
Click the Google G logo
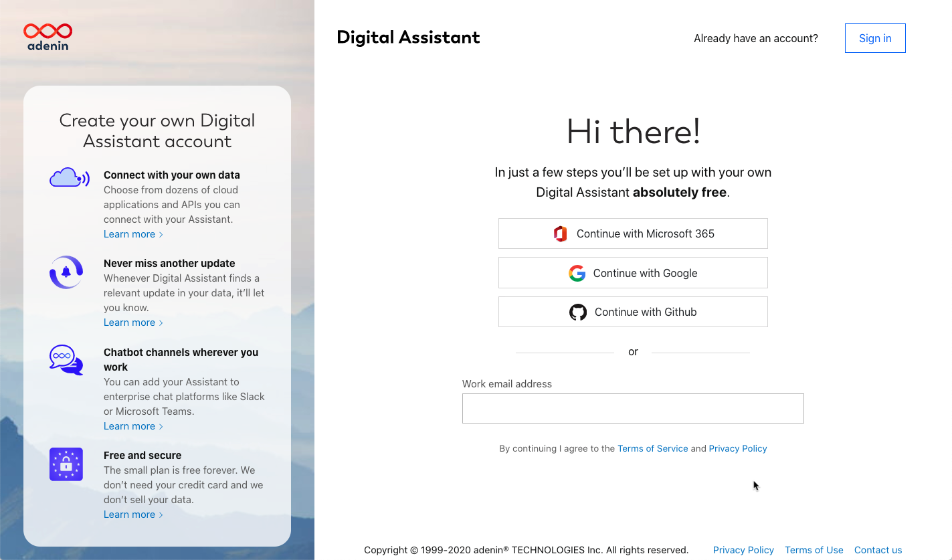pyautogui.click(x=577, y=273)
